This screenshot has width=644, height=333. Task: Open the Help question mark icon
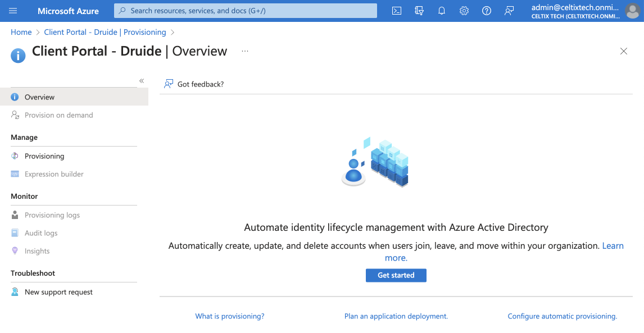(x=487, y=11)
